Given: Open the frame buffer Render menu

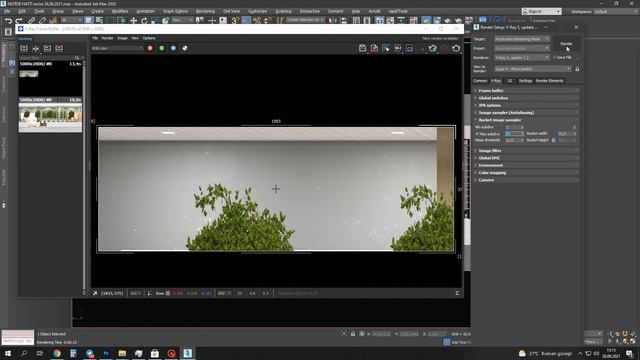Looking at the screenshot, I should [x=107, y=38].
